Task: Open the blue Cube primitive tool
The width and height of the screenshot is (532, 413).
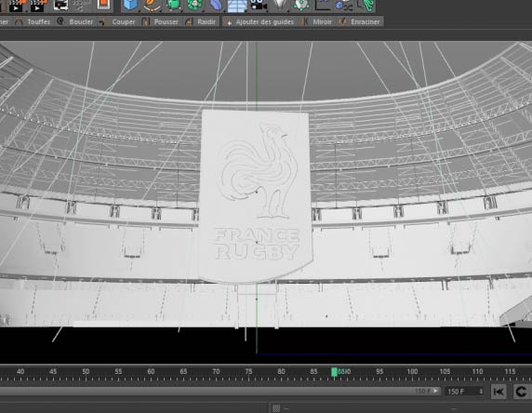Action: pyautogui.click(x=130, y=5)
